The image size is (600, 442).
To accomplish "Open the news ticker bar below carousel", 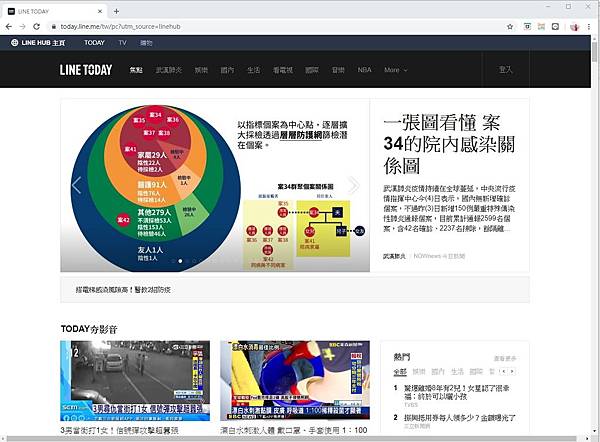I will coord(295,290).
